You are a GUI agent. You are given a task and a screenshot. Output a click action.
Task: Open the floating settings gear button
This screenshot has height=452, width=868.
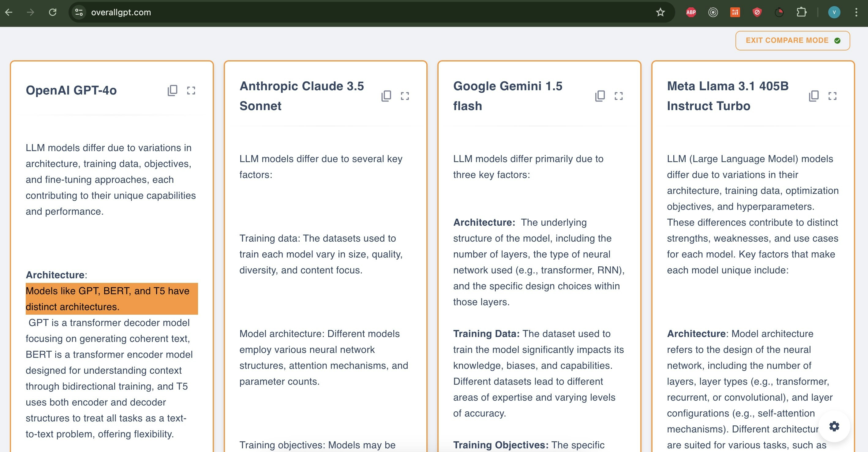pos(834,426)
